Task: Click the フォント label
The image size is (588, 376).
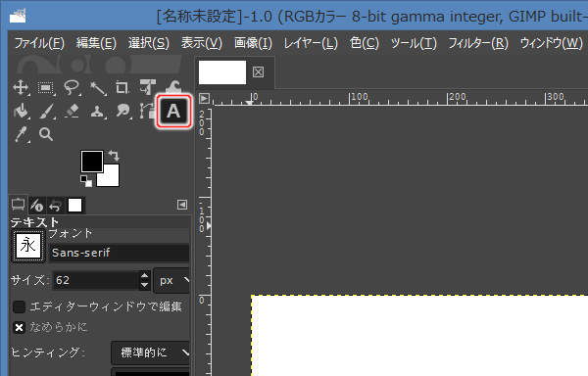Action: click(x=71, y=233)
